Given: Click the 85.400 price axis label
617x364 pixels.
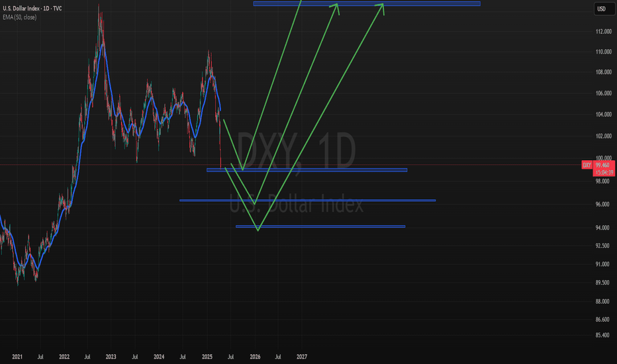Looking at the screenshot, I should click(602, 336).
